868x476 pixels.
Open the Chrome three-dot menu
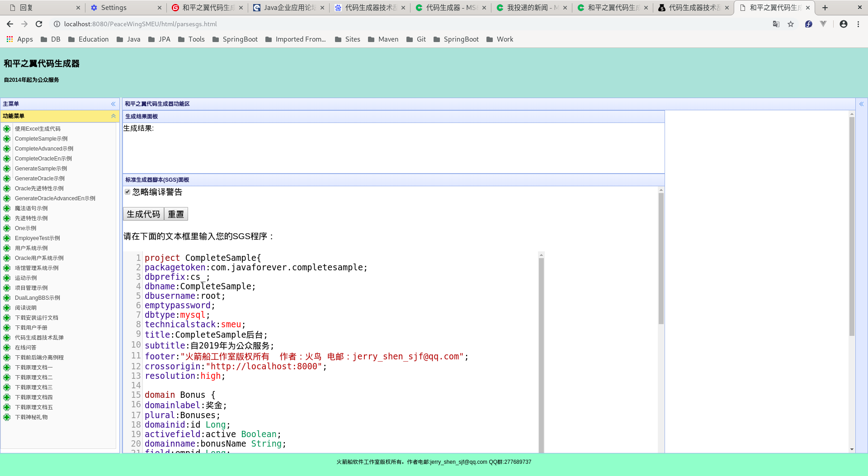pos(859,24)
